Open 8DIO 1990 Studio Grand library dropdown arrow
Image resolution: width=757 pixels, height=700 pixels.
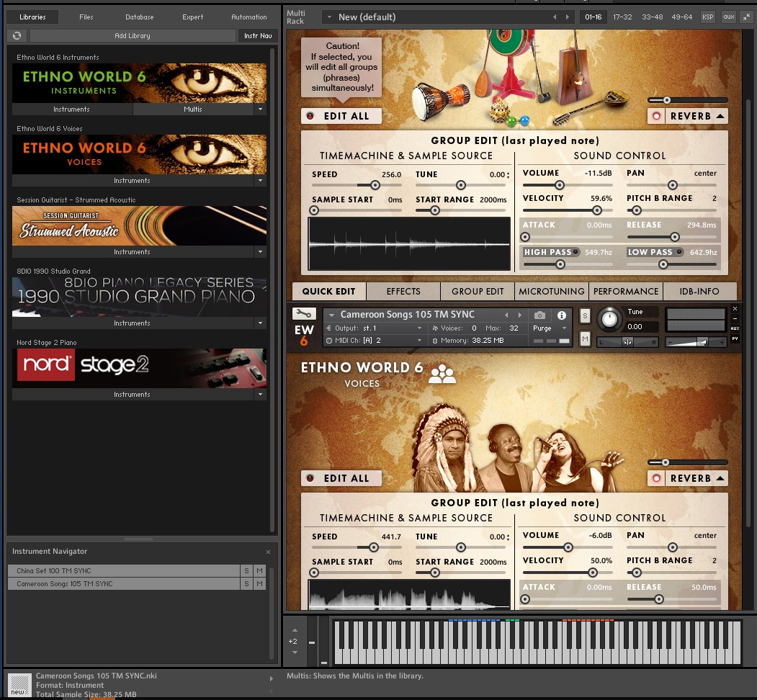(x=260, y=323)
